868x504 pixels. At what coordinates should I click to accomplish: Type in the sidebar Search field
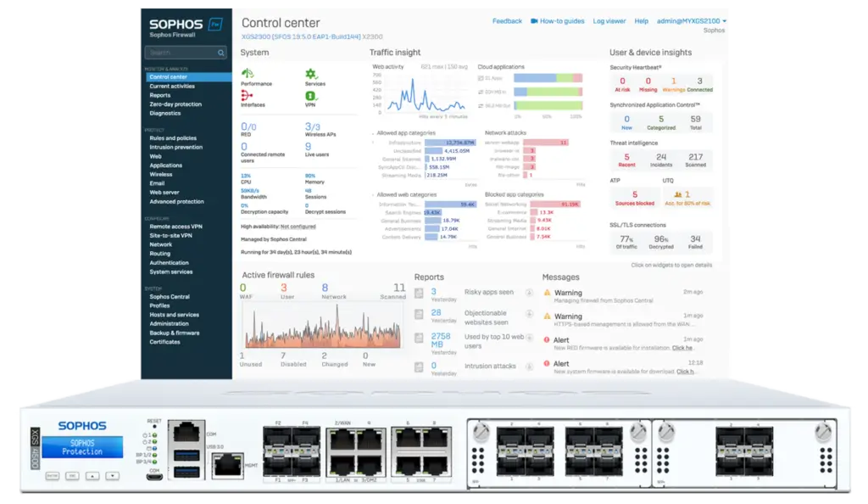click(x=179, y=53)
